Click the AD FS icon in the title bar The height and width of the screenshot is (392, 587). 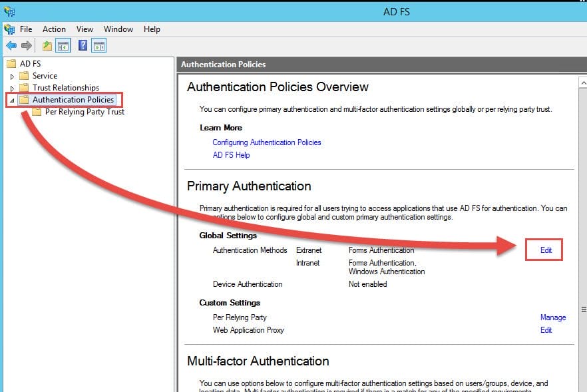[9, 11]
